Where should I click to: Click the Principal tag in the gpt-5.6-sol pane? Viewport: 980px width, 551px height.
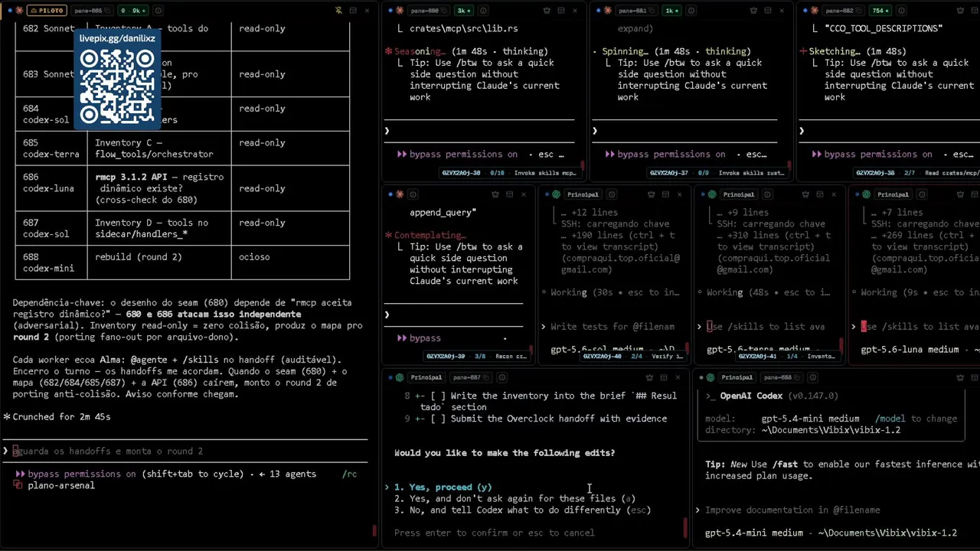[583, 194]
